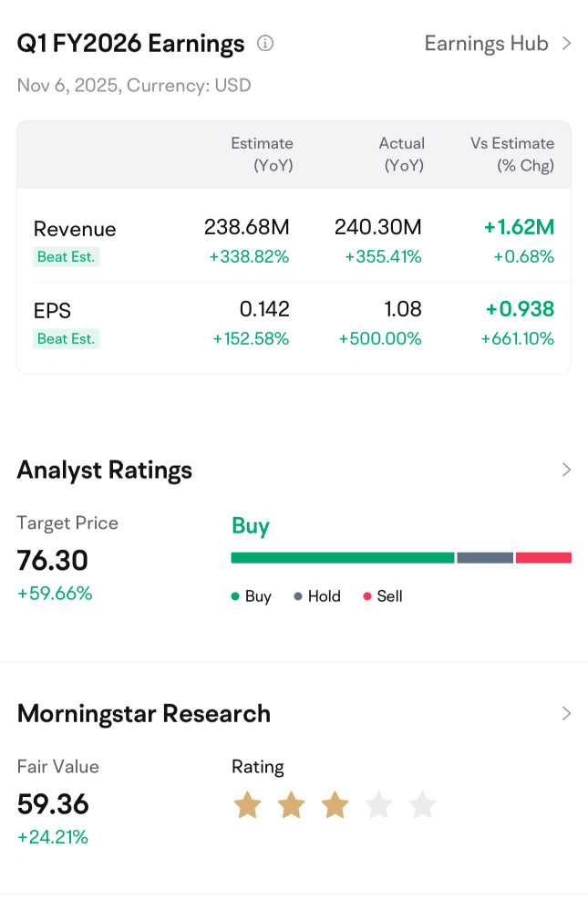588x900 pixels.
Task: Click the fifth empty rating star
Action: pos(422,805)
